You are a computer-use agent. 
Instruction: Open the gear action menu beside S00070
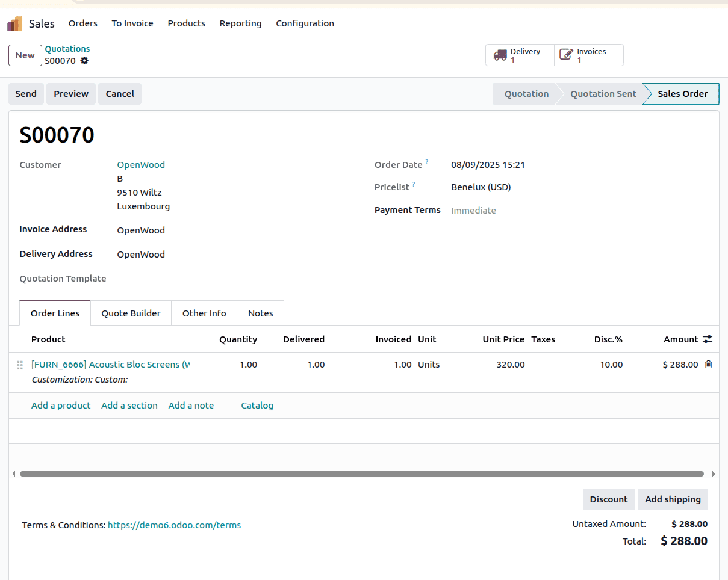click(84, 60)
